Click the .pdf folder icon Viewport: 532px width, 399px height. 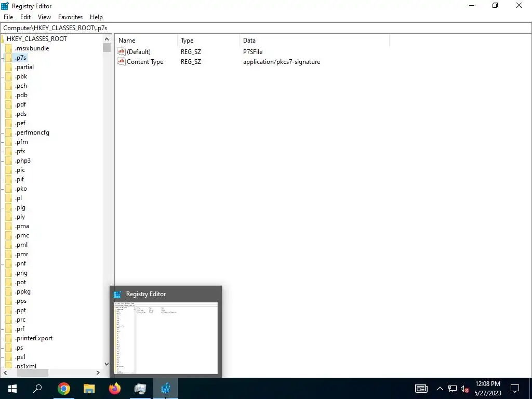pos(8,104)
